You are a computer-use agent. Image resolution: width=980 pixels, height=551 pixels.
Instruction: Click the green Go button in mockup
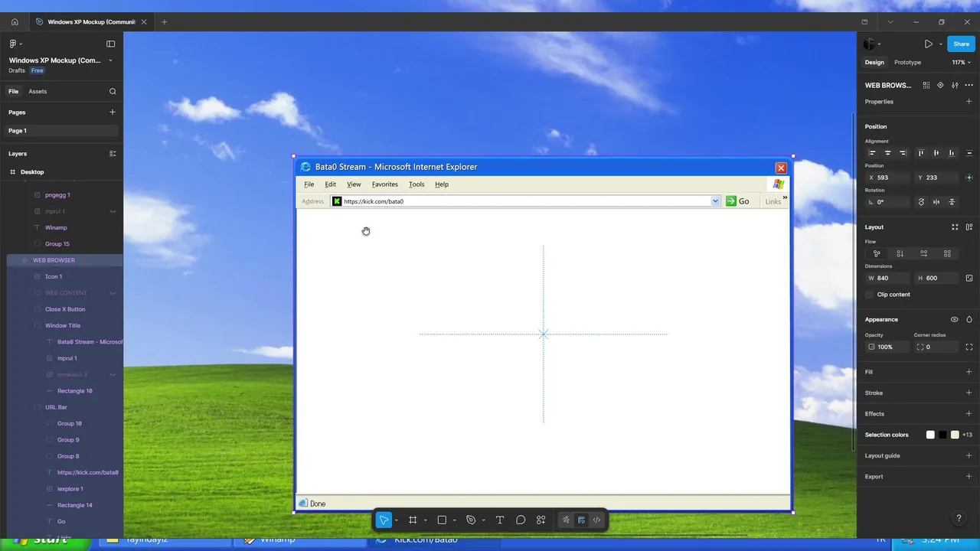tap(737, 201)
